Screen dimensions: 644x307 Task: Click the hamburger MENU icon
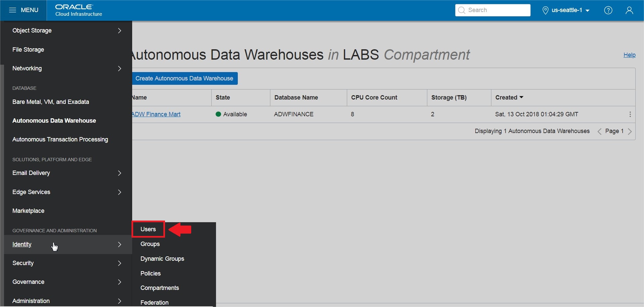(12, 10)
